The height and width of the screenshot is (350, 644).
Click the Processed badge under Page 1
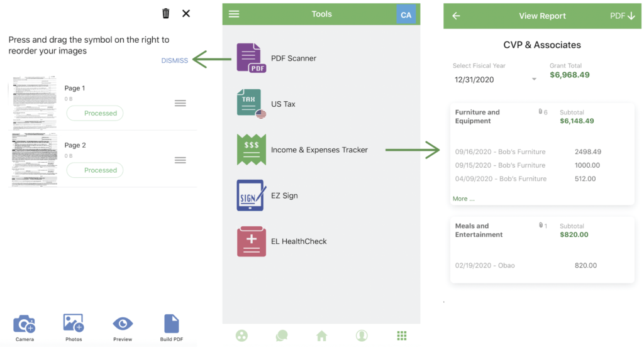click(x=95, y=113)
